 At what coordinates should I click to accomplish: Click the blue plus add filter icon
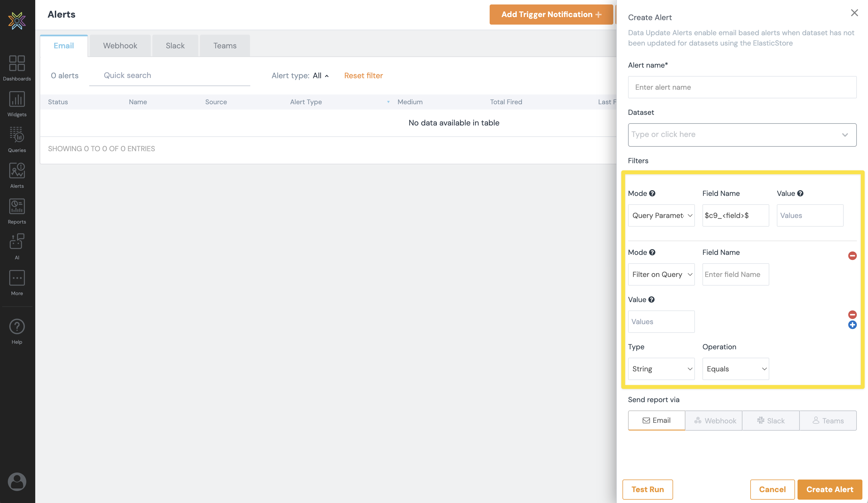point(852,325)
